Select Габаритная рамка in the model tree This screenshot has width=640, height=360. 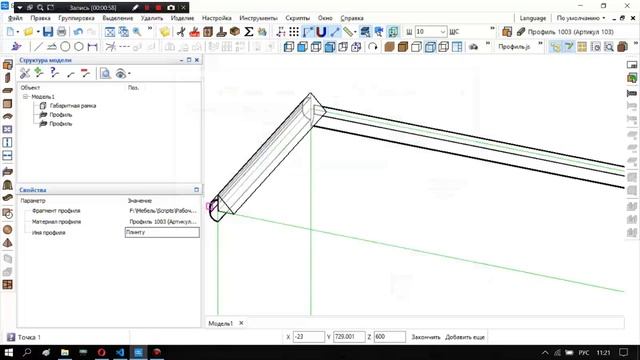73,106
